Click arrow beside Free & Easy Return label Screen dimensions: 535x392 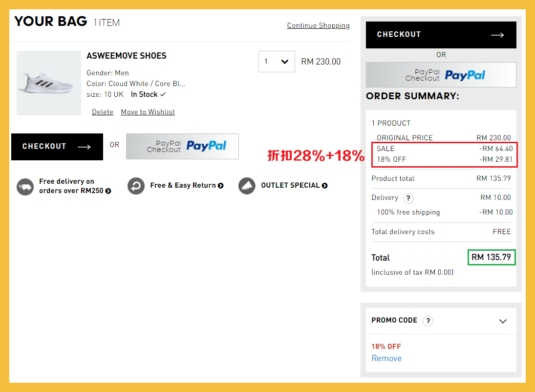tap(221, 186)
